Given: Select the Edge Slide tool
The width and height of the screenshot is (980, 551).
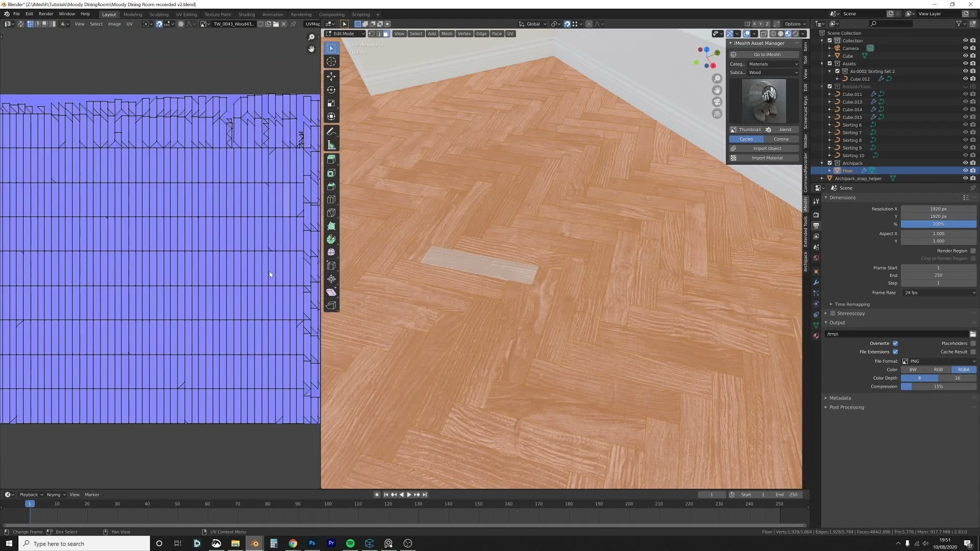Looking at the screenshot, I should [x=331, y=266].
